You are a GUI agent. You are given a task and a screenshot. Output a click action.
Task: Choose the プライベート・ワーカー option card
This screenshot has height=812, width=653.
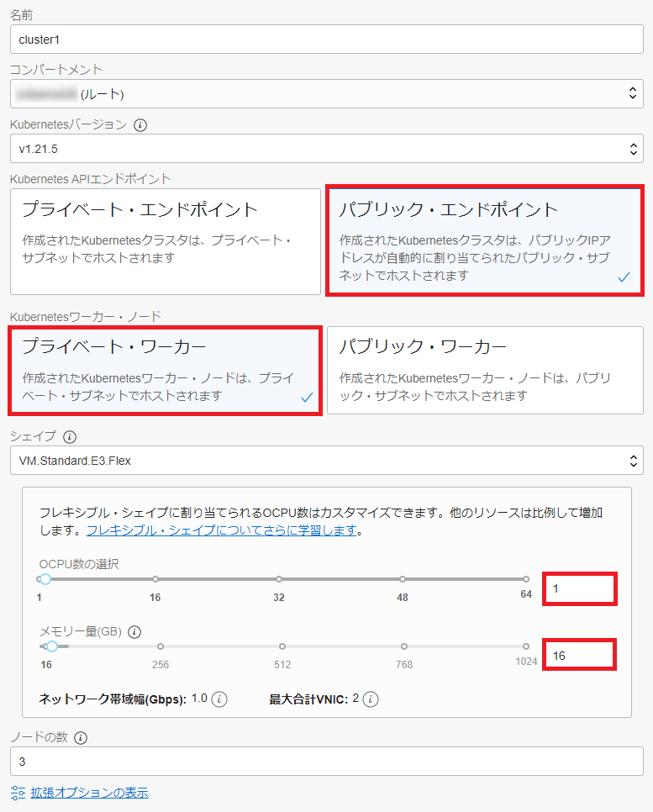tap(166, 371)
